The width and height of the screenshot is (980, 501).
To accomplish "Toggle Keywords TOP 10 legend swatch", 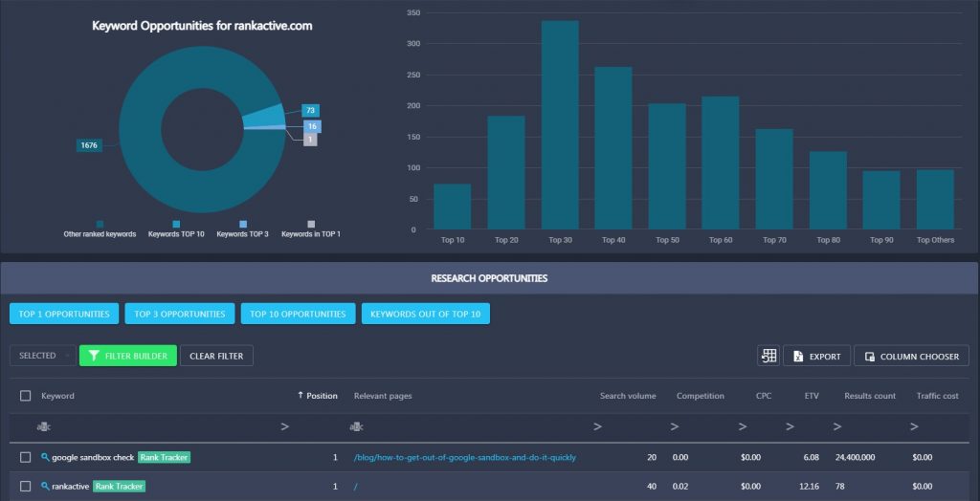I will click(x=176, y=224).
